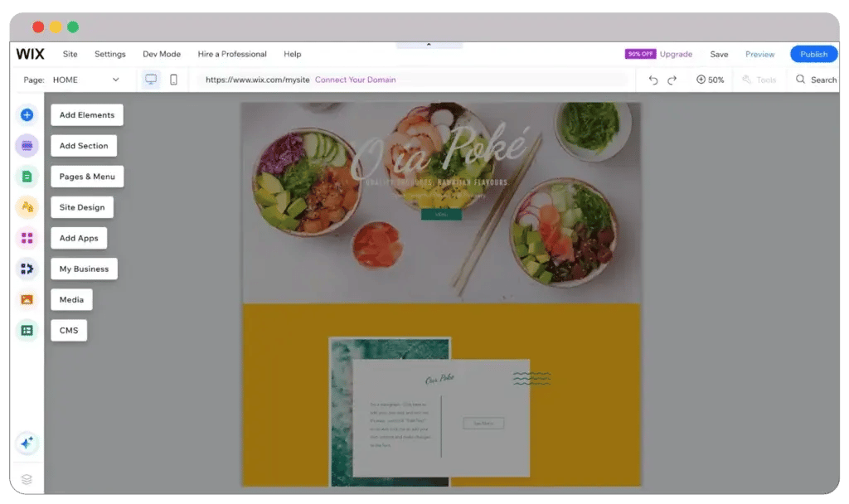Click the Connect Your Domain link
Screen dimensions: 849x504
[355, 80]
